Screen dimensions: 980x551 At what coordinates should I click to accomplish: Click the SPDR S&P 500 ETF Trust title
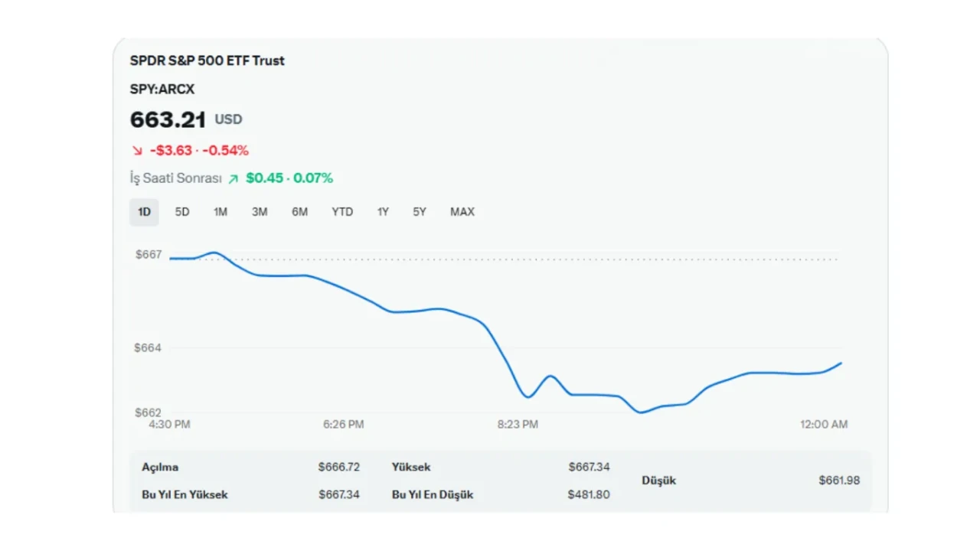point(207,60)
